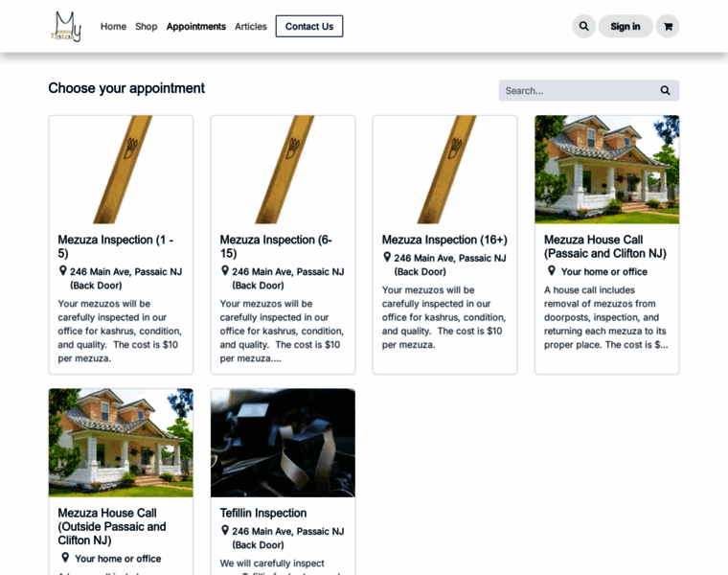Click the Sign in button
This screenshot has height=575, width=728.
tap(625, 27)
